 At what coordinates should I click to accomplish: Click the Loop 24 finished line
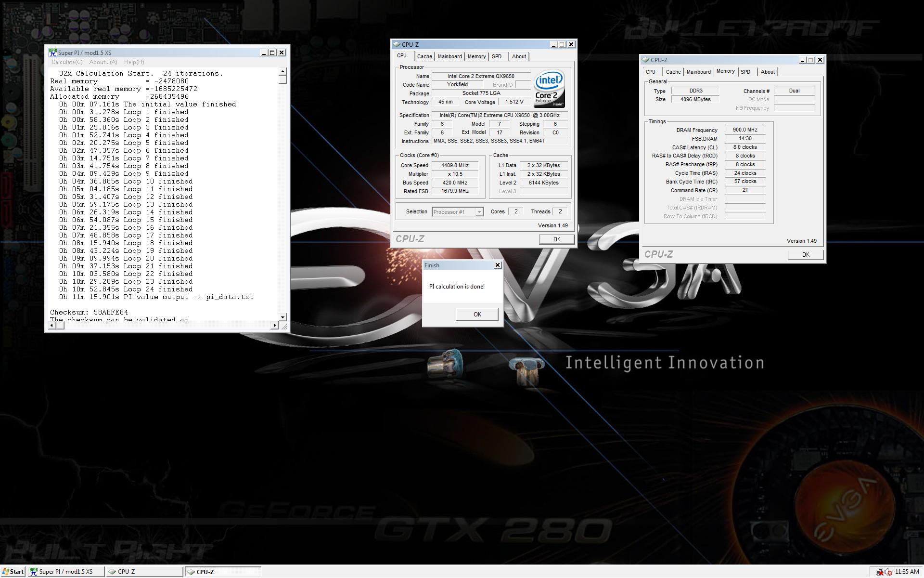coord(126,289)
